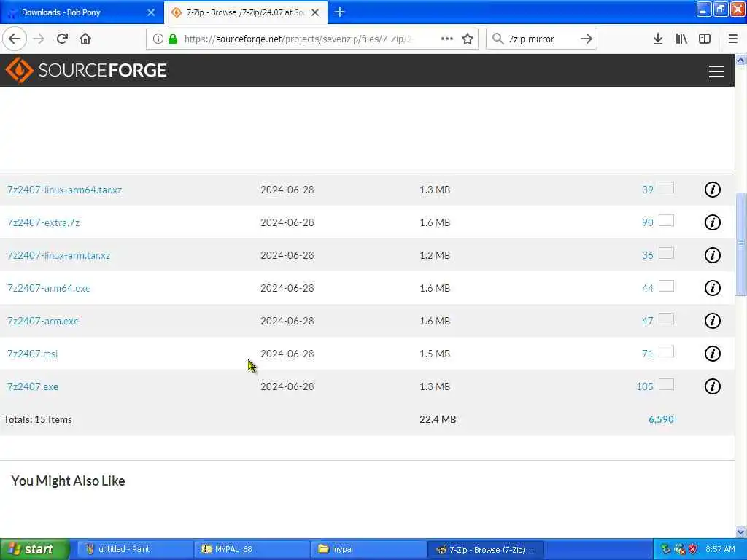Close the Downloads - Bob Pony tab
The width and height of the screenshot is (747, 560).
pyautogui.click(x=151, y=12)
